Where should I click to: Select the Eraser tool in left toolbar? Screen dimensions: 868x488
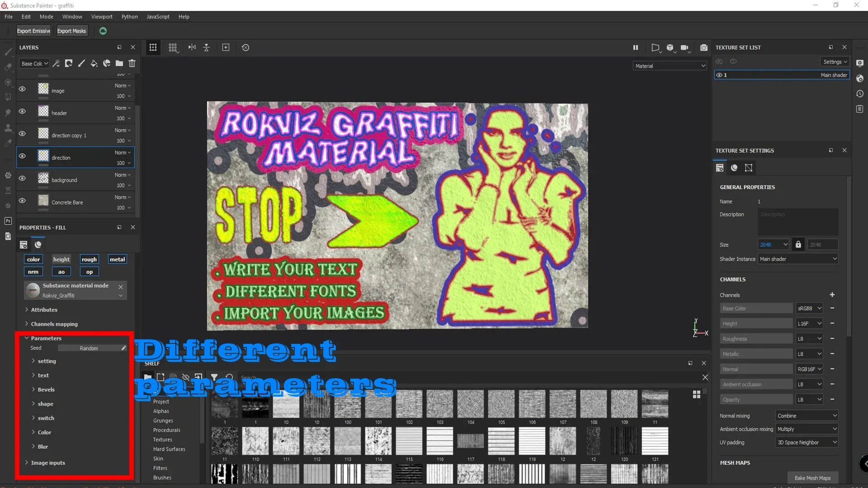8,67
